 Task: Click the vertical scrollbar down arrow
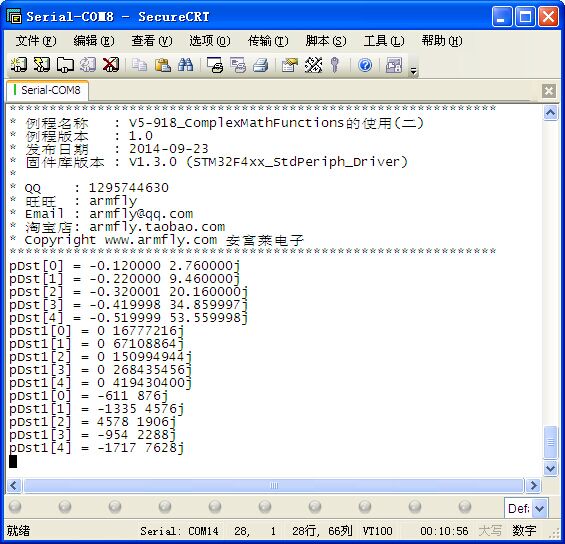point(550,468)
